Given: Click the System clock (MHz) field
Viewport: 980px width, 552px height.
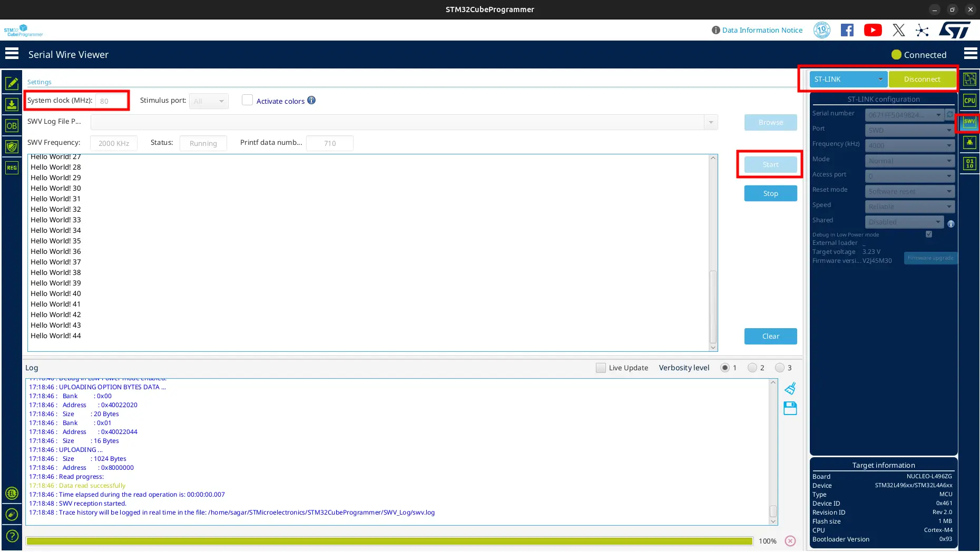Looking at the screenshot, I should 111,101.
